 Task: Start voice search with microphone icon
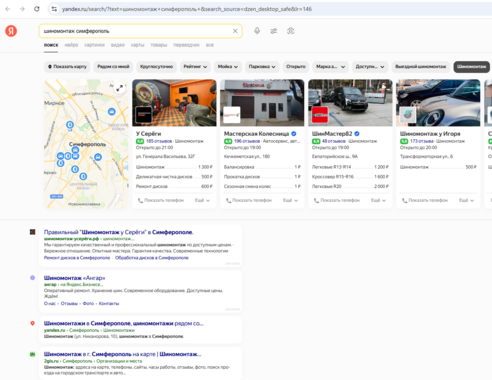[257, 31]
